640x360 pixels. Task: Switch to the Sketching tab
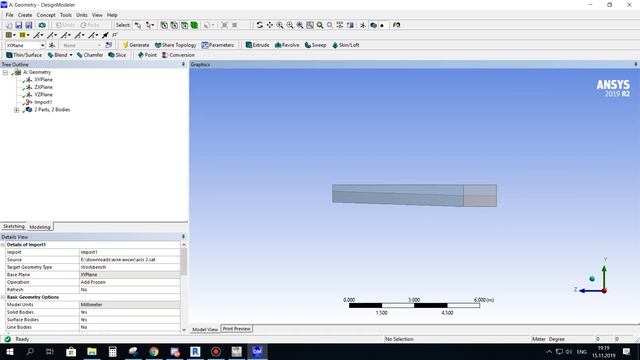[14, 227]
